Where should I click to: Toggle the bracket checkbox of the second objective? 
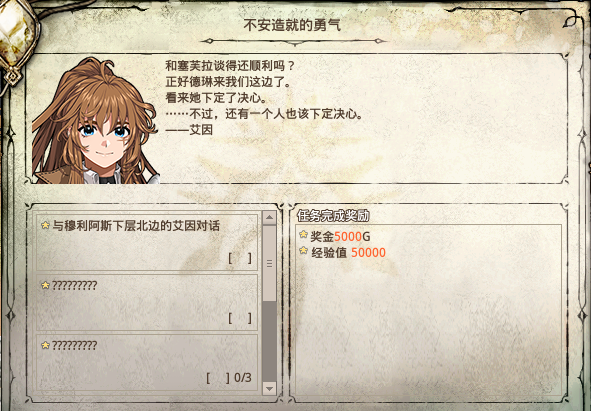pos(240,319)
